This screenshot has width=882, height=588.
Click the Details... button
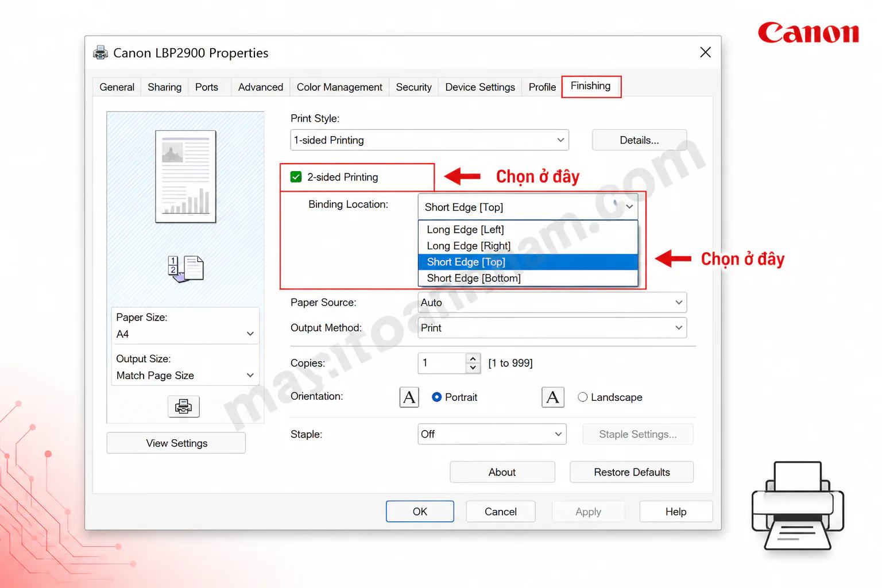coord(640,140)
